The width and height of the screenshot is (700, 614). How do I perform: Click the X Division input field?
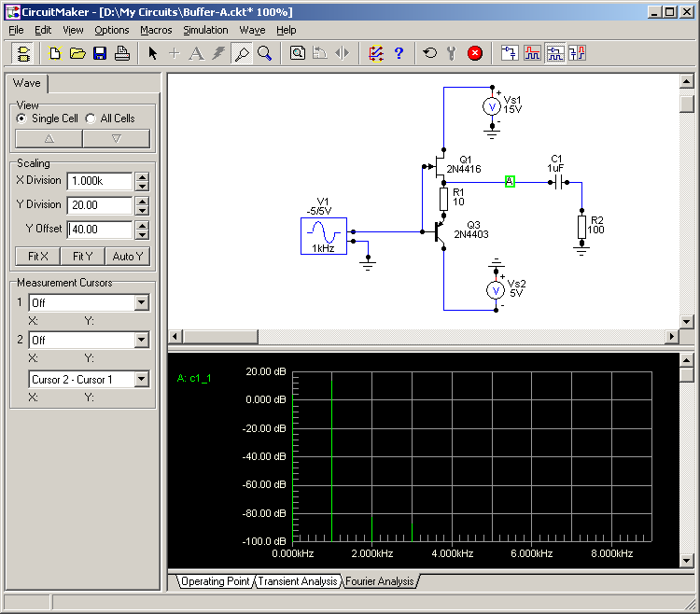click(101, 181)
